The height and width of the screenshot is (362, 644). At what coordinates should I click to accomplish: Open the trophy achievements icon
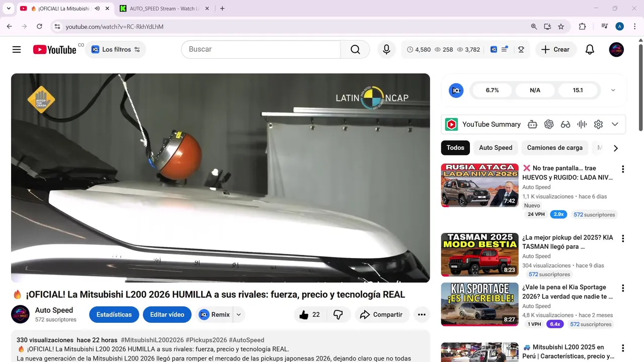tap(521, 49)
